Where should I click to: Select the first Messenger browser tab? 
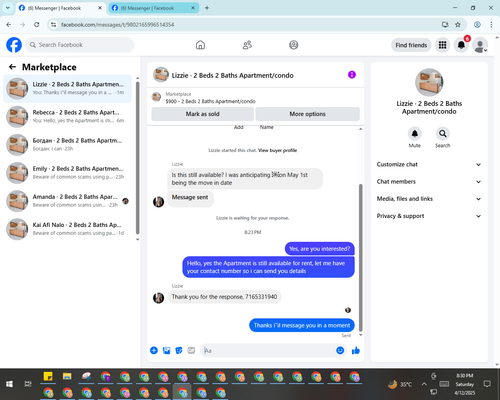(60, 8)
